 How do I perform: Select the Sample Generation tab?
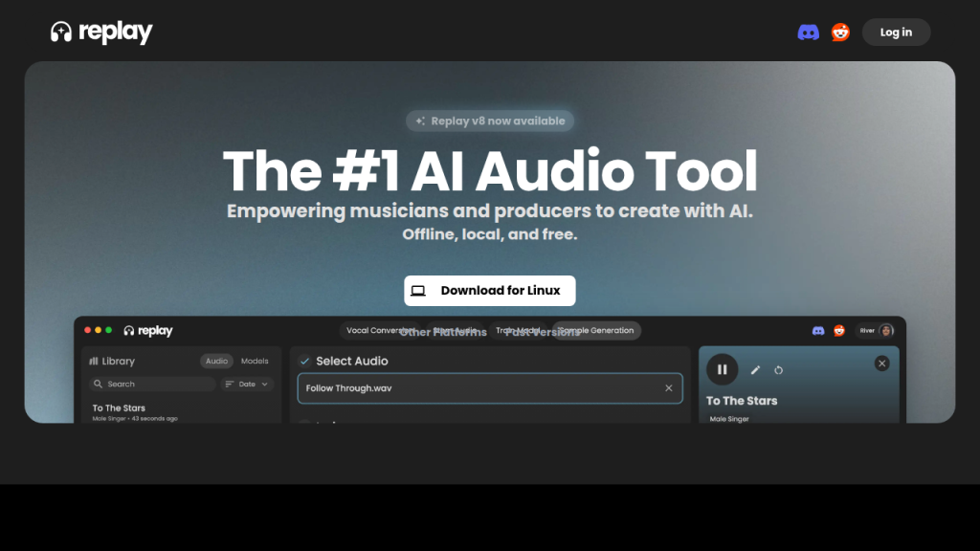tap(598, 331)
